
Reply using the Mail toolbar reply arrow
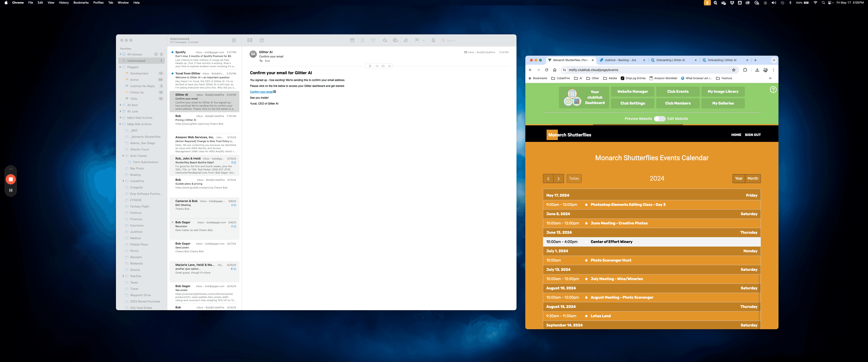(385, 40)
